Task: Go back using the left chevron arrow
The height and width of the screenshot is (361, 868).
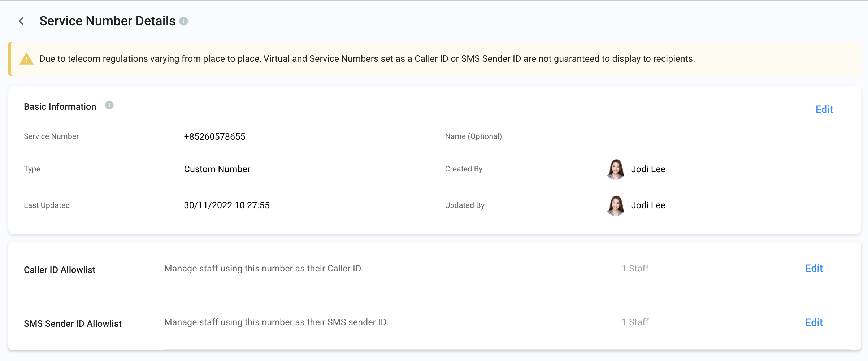Action: coord(21,21)
